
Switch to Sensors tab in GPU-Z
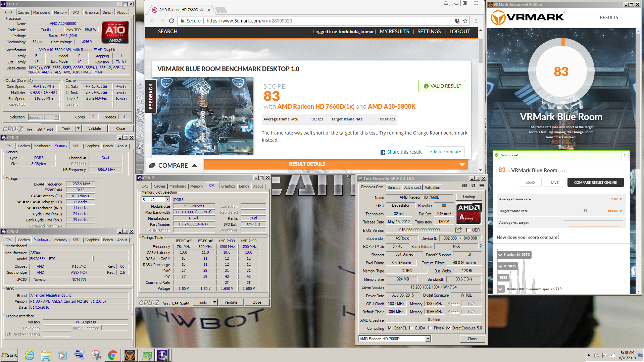coord(394,188)
